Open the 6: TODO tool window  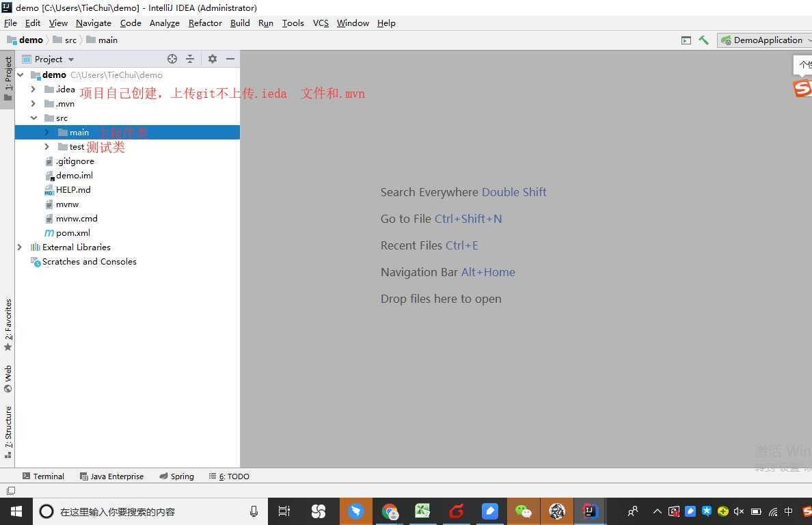(x=229, y=476)
